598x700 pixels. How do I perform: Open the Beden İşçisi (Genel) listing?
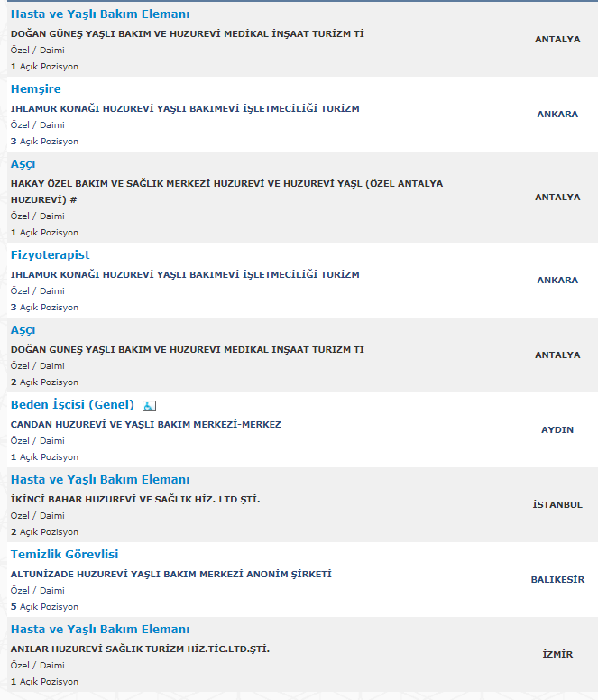(72, 404)
